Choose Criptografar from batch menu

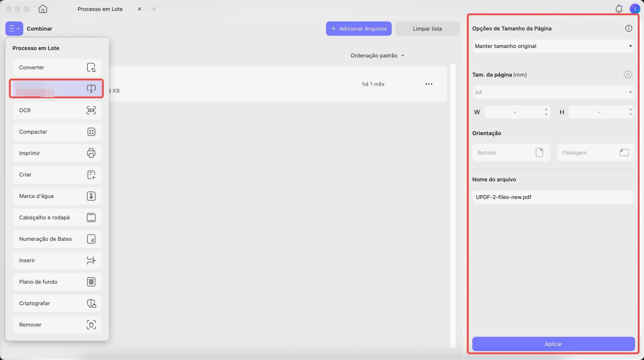(x=57, y=303)
